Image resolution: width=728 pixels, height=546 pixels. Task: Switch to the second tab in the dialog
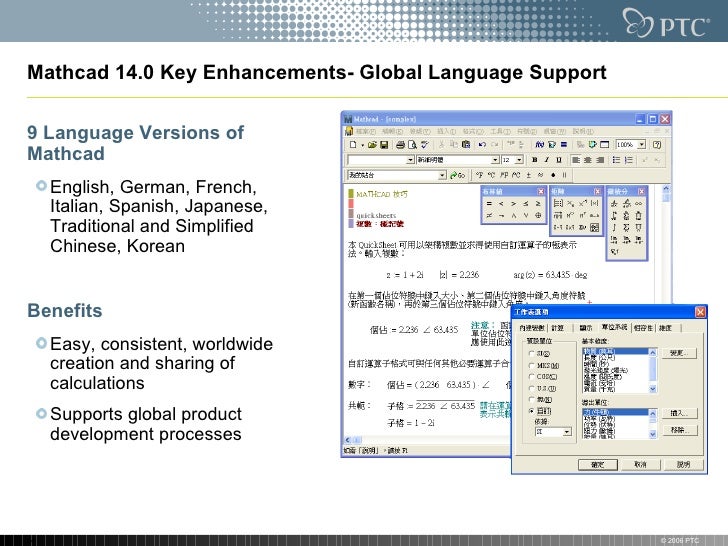pyautogui.click(x=558, y=328)
